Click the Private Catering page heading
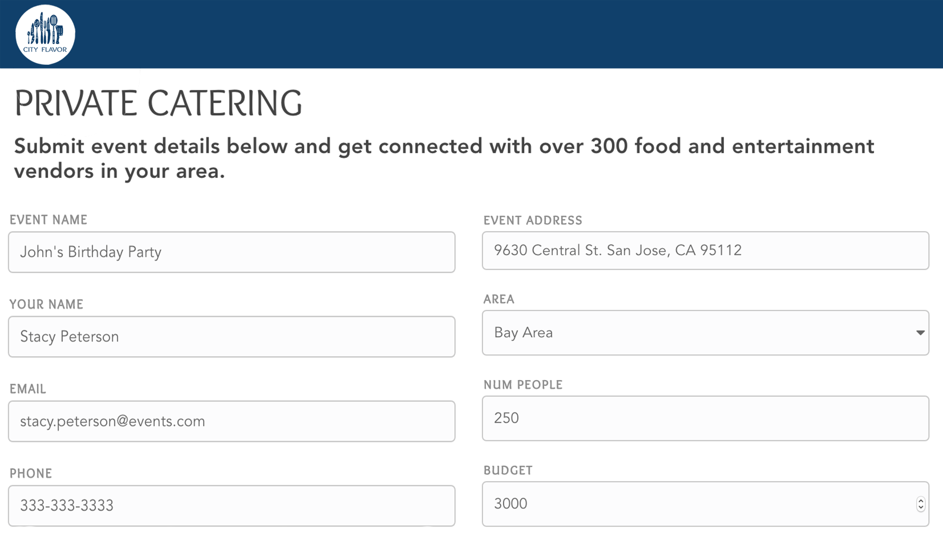The image size is (943, 560). tap(158, 103)
